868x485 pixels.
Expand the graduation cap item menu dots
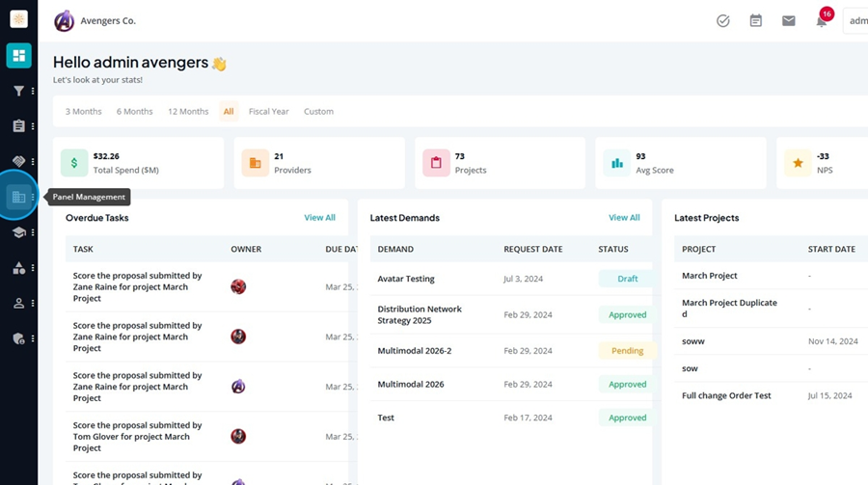coord(33,232)
